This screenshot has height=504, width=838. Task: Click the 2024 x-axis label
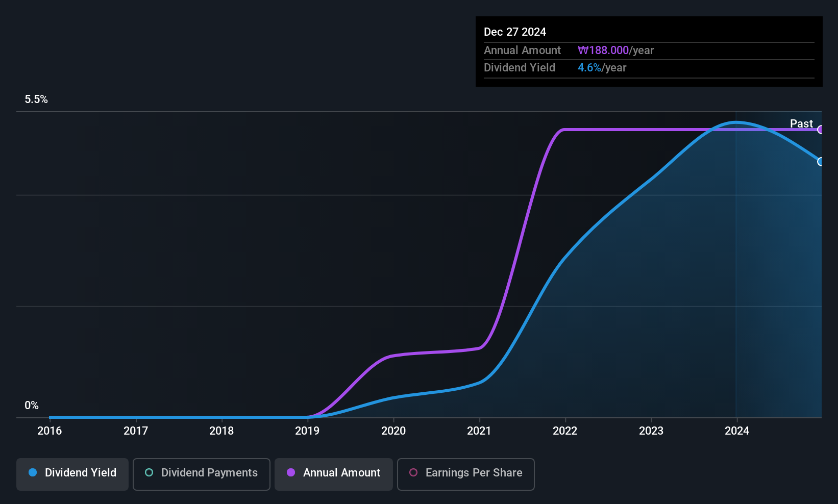(x=737, y=431)
